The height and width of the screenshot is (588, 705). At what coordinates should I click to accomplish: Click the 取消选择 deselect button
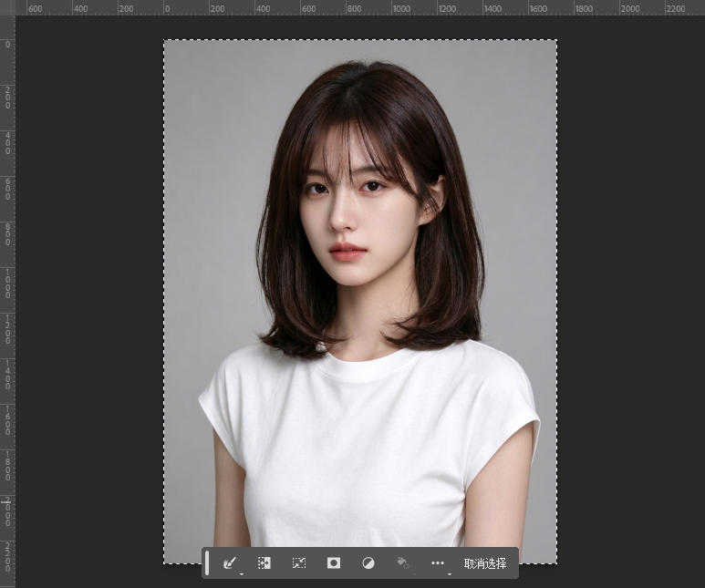tap(485, 563)
